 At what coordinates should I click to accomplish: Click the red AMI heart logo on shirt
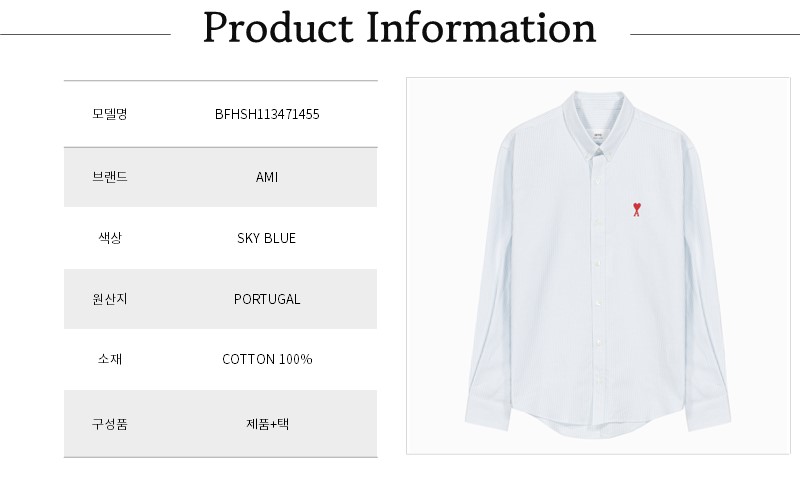pyautogui.click(x=635, y=208)
